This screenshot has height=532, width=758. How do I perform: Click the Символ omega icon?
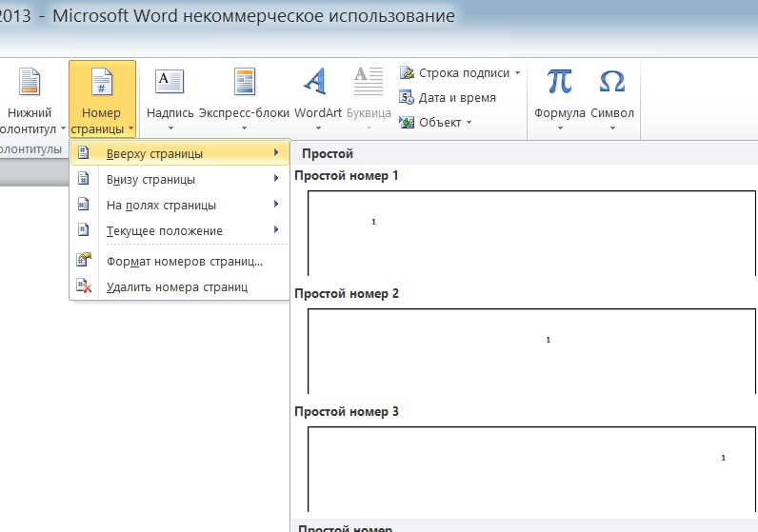tap(612, 81)
